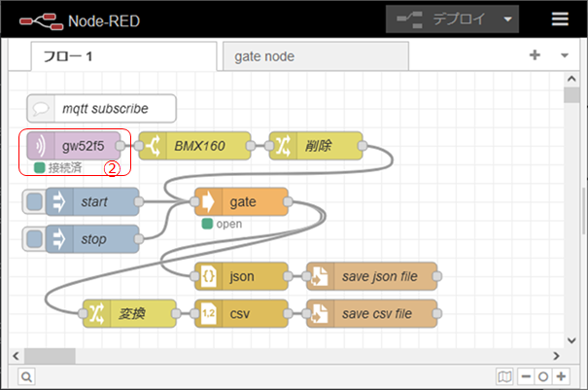Select the BMX160 switch node
The image size is (588, 390).
pyautogui.click(x=199, y=146)
